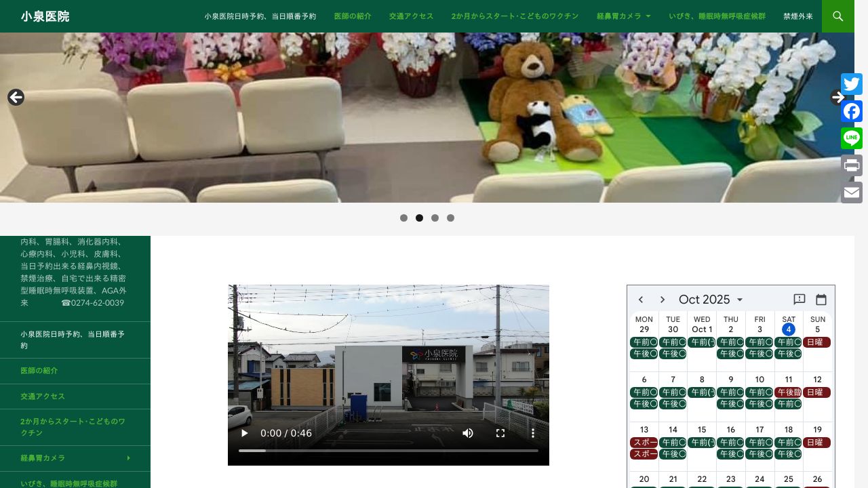Viewport: 868px width, 488px height.
Task: Click the Print icon in share sidebar
Action: click(852, 165)
